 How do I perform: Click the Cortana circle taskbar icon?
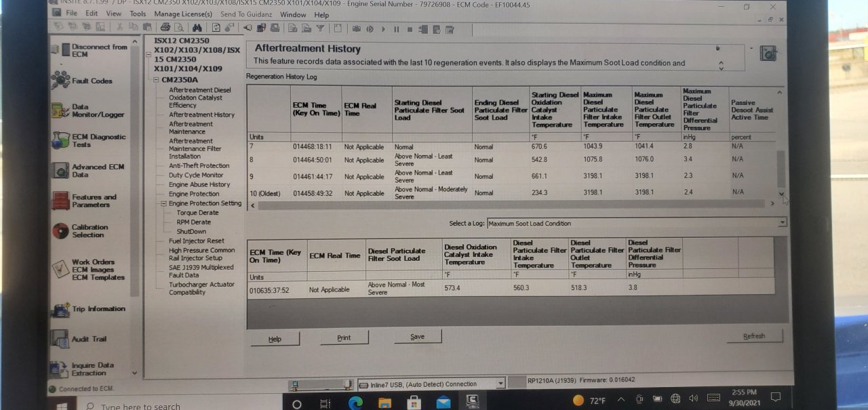pyautogui.click(x=296, y=404)
